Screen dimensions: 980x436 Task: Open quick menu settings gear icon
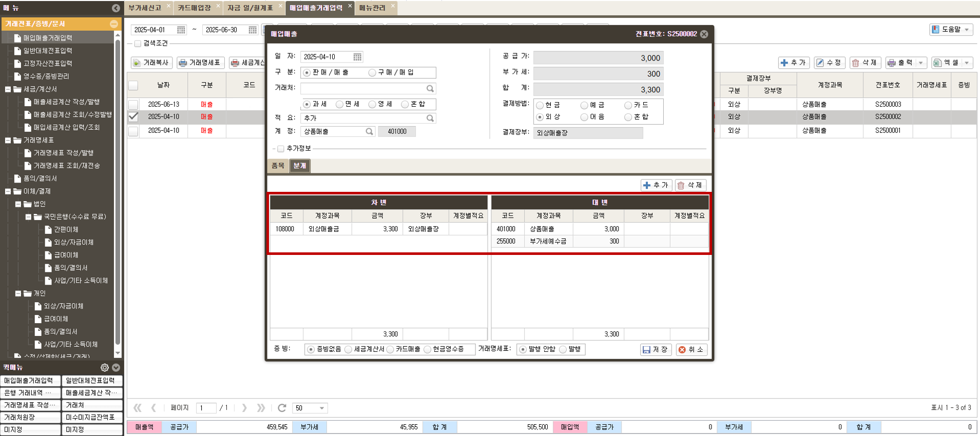click(105, 368)
